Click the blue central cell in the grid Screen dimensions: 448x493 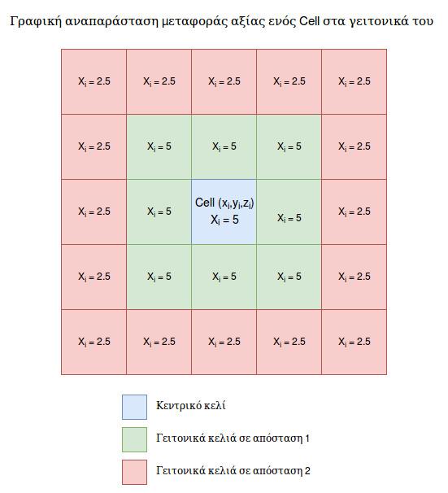pos(224,212)
